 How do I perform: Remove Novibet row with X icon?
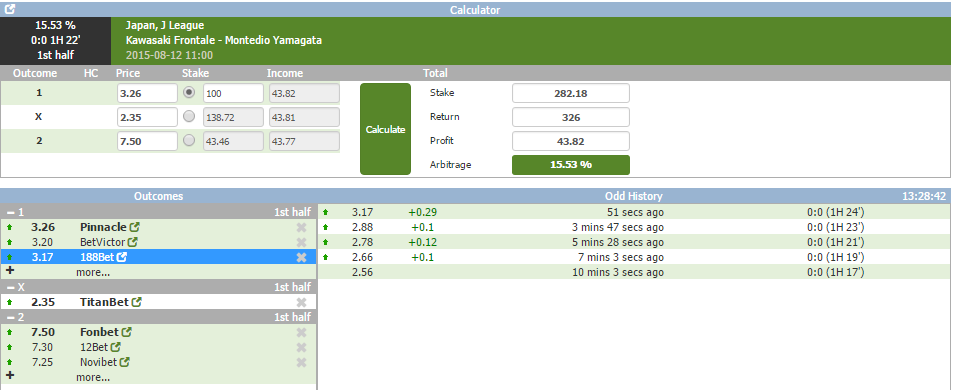[301, 362]
